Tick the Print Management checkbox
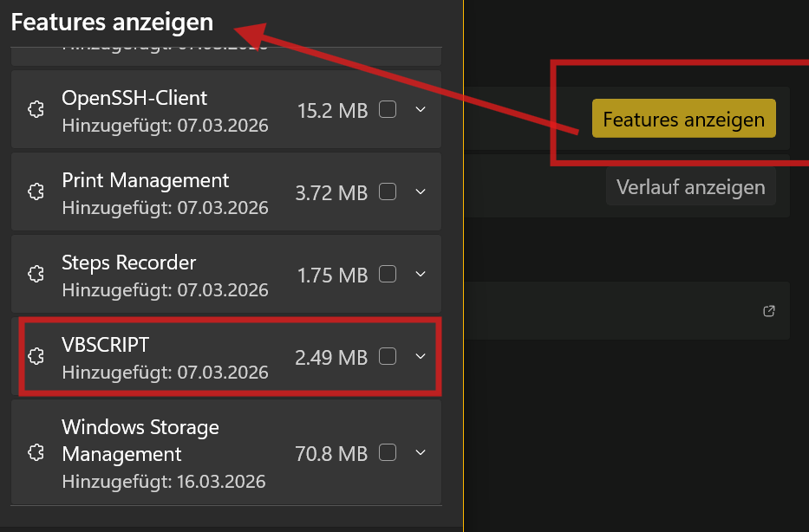Viewport: 809px width, 532px height. (388, 192)
